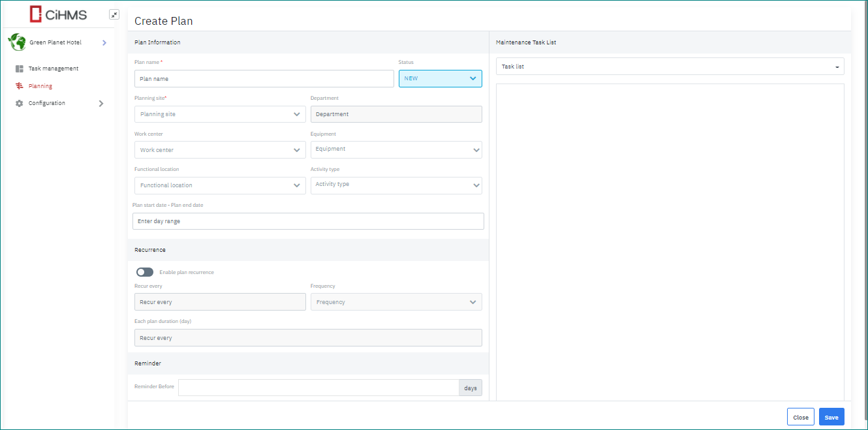Enable plan recurrence toggle

tap(144, 272)
